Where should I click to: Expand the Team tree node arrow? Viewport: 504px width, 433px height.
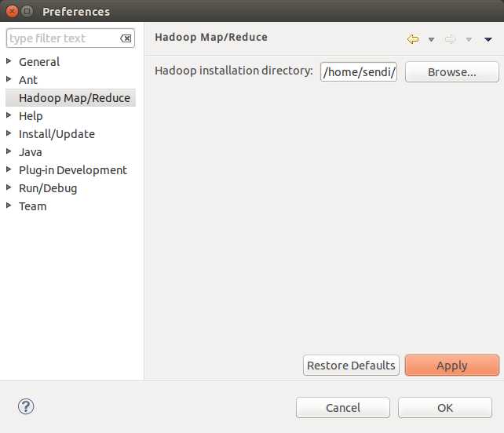[x=9, y=205]
